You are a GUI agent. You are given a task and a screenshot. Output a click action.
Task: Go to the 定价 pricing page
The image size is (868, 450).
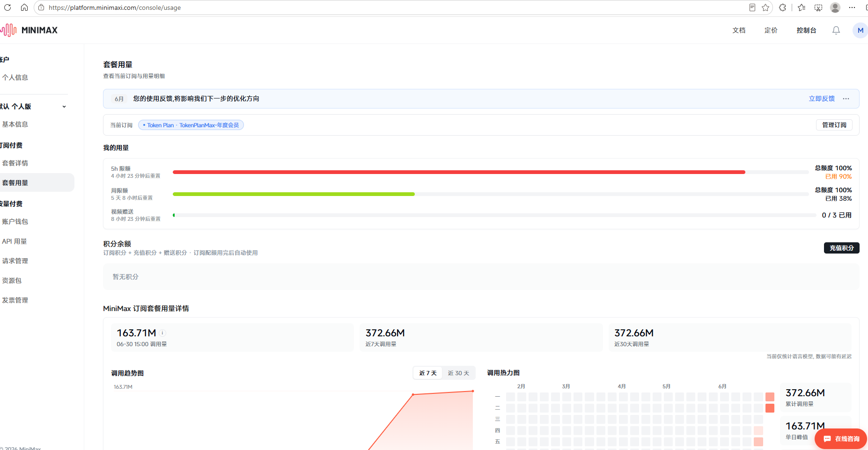click(771, 30)
